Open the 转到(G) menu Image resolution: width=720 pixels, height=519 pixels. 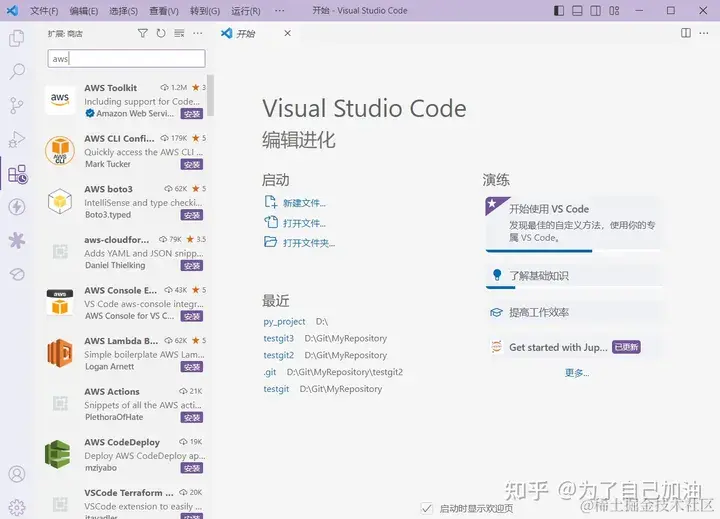point(205,11)
